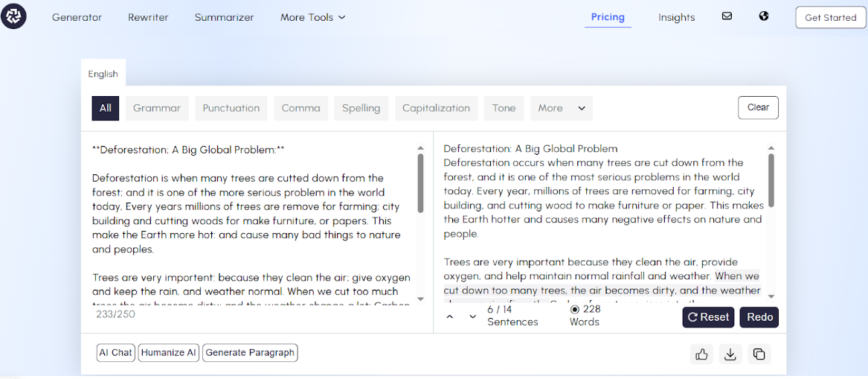This screenshot has width=868, height=379.
Task: Click the thumbs up icon
Action: [x=701, y=354]
